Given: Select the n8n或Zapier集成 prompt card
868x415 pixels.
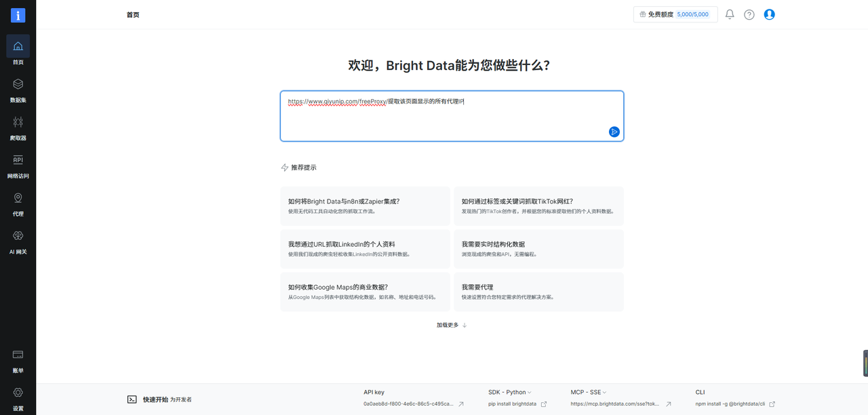Looking at the screenshot, I should coord(365,206).
